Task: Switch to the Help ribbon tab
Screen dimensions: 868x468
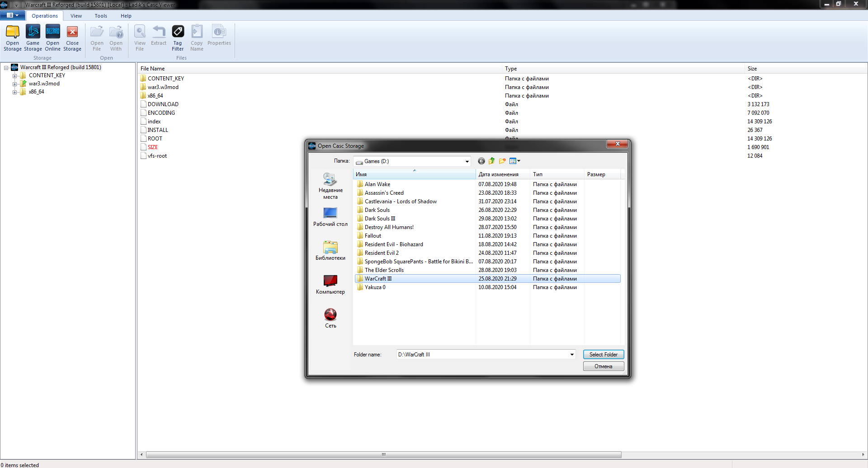Action: [x=126, y=16]
